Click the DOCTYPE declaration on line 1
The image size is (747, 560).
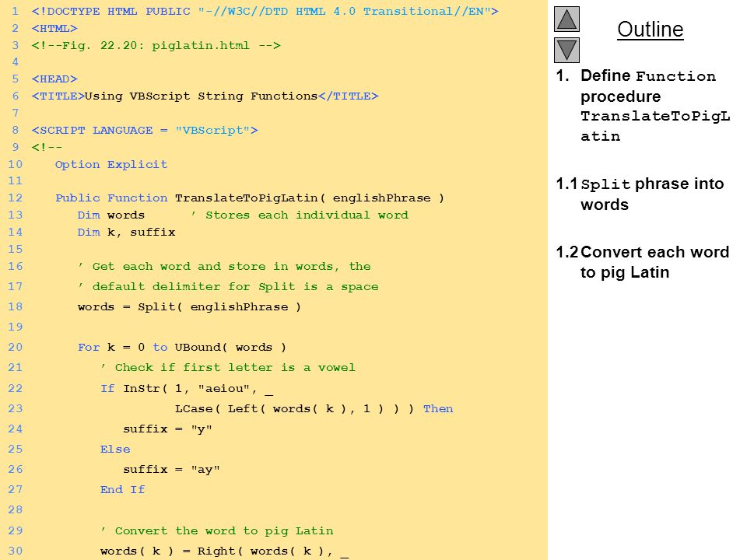[x=265, y=12]
